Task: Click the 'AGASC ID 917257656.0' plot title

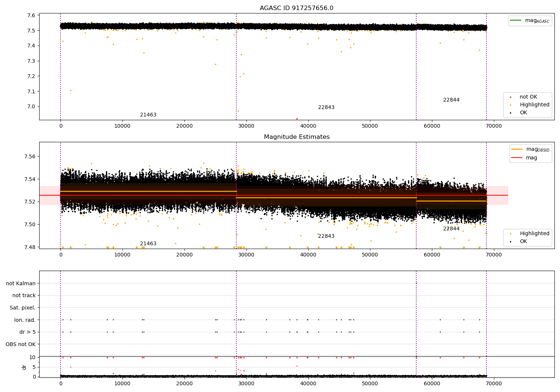Action: click(296, 8)
